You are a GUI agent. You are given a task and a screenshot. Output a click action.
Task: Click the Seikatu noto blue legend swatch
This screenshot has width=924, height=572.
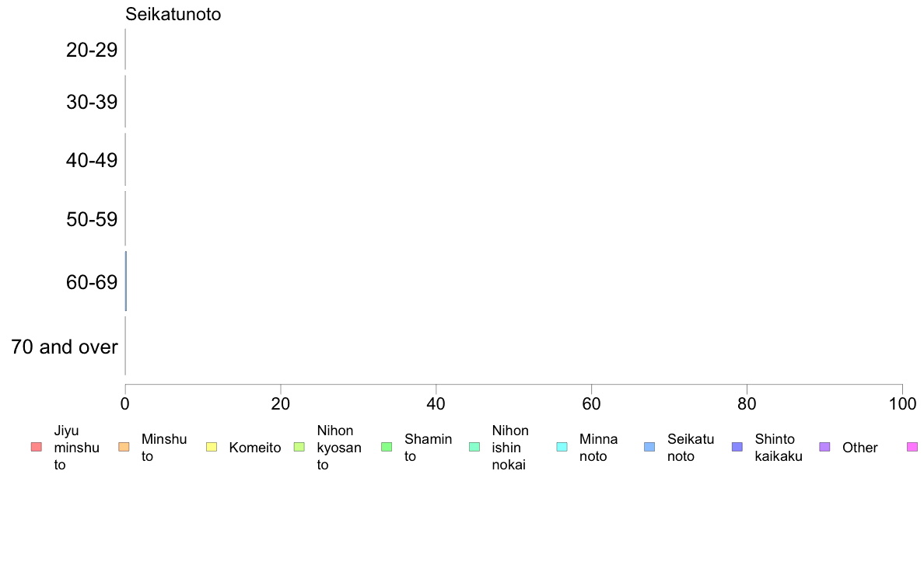coord(649,447)
